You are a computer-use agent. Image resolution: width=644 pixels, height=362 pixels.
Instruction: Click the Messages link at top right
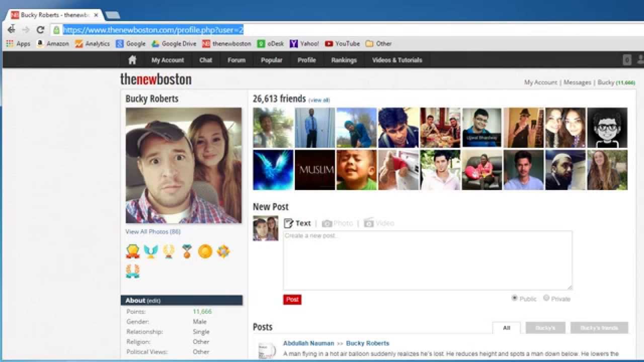(x=577, y=82)
